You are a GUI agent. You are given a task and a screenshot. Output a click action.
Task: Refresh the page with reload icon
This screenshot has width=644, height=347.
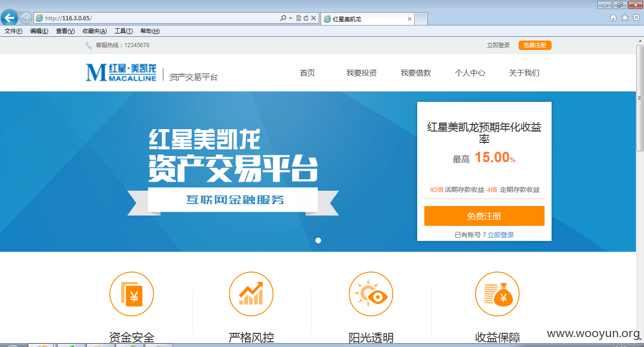pos(306,18)
